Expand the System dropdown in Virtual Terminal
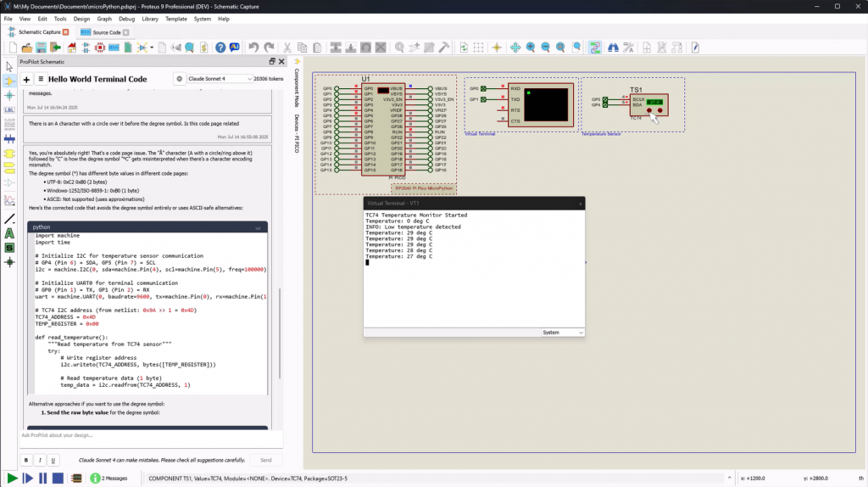 [563, 333]
